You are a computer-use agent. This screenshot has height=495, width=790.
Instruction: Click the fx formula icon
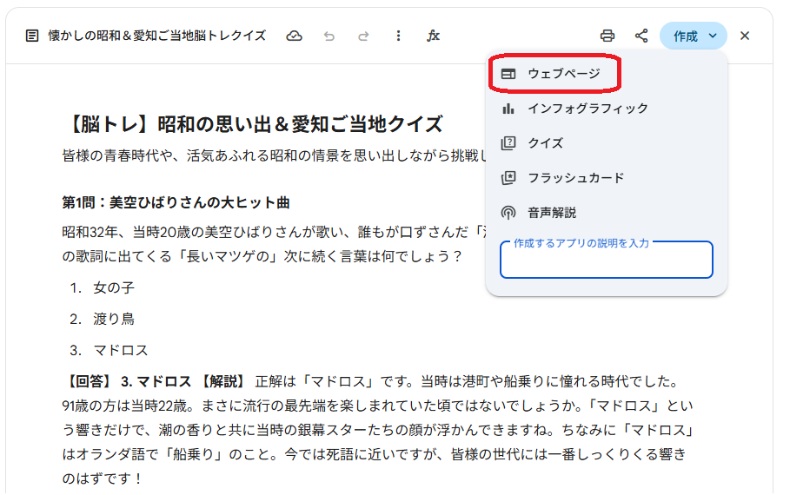(433, 36)
